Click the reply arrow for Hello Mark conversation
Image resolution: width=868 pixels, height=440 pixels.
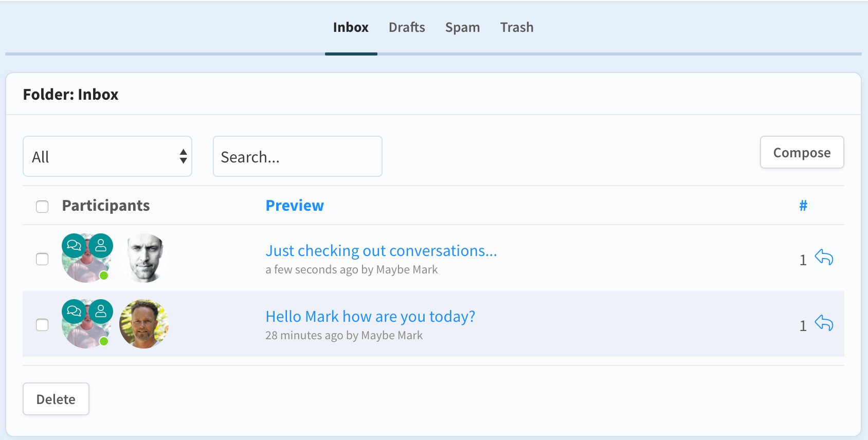point(824,323)
